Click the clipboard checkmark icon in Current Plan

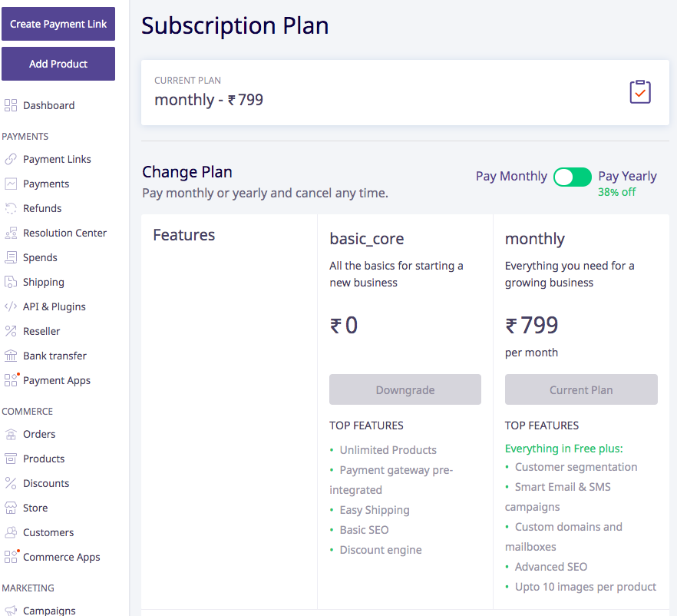pyautogui.click(x=640, y=91)
